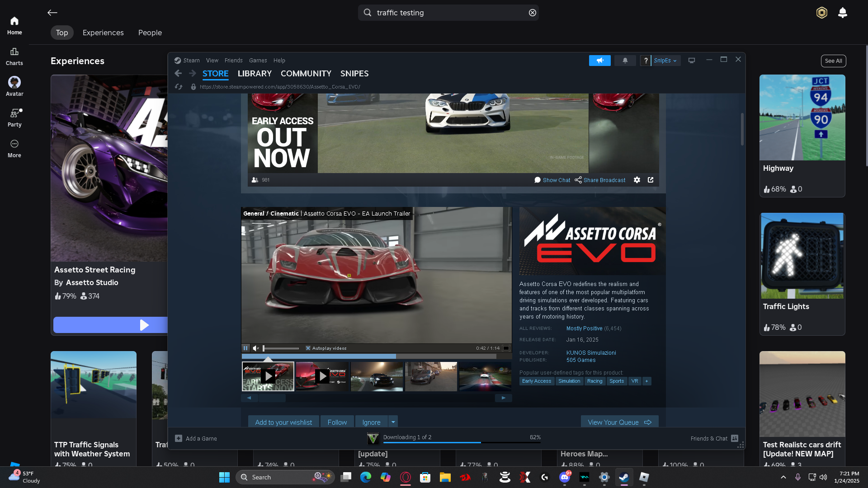Click Add to your wishlist button
The width and height of the screenshot is (868, 488).
[283, 422]
